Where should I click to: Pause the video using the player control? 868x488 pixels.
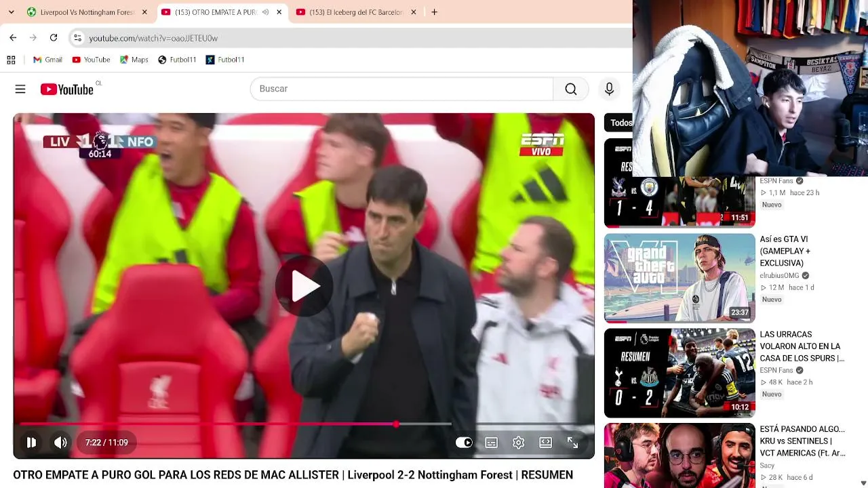31,443
